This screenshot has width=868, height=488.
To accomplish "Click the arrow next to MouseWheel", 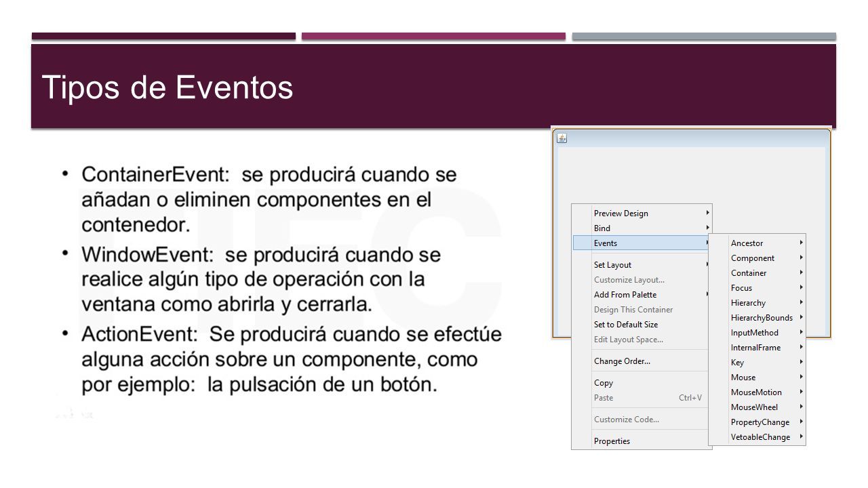I will tap(801, 407).
